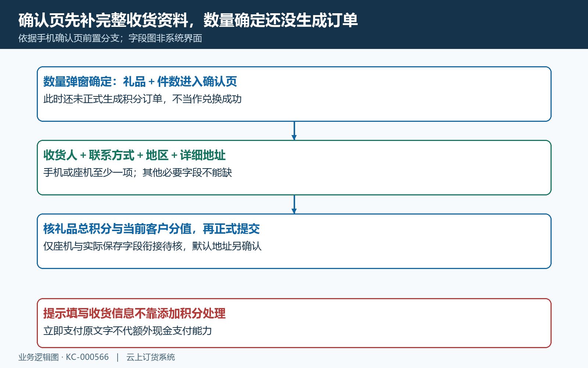Screen dimensions: 588x368
Task: Click the title "确认页先补完整收货资料，数量确定还没生成订单"
Action: (188, 20)
